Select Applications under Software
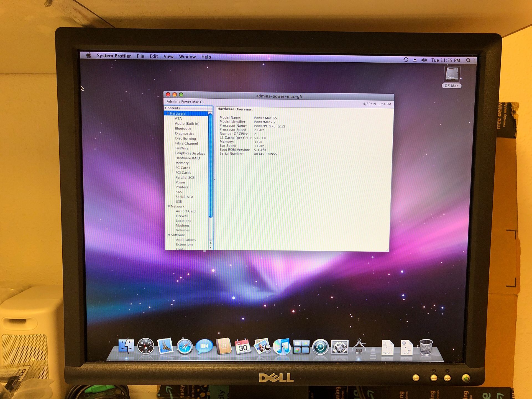The width and height of the screenshot is (532, 399). 186,240
